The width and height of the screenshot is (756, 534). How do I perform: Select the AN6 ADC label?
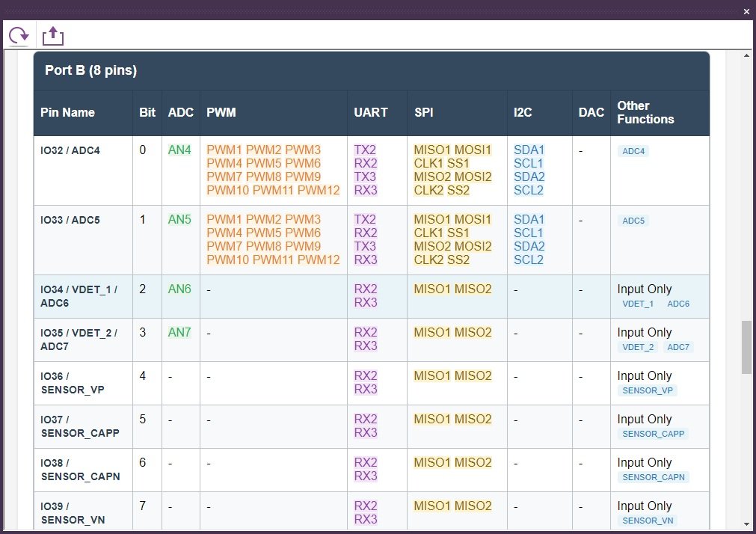(179, 289)
